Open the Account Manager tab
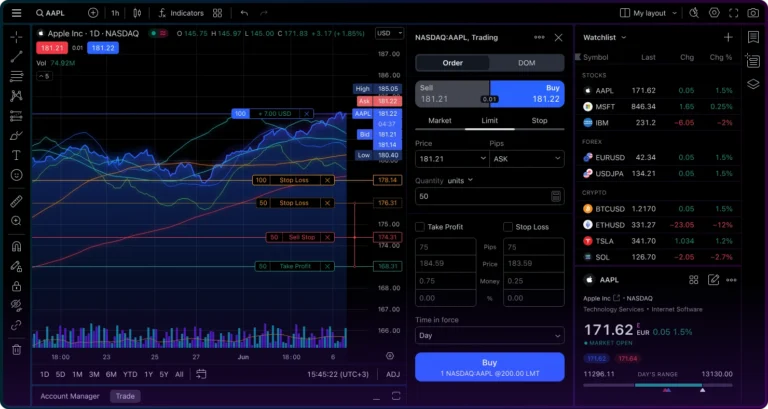768x409 pixels. click(x=70, y=396)
